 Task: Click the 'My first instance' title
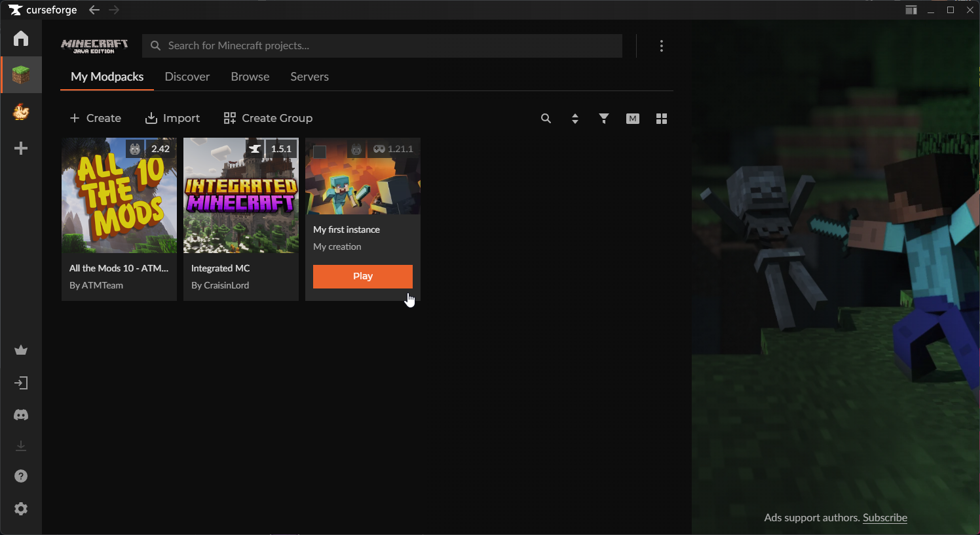(347, 229)
